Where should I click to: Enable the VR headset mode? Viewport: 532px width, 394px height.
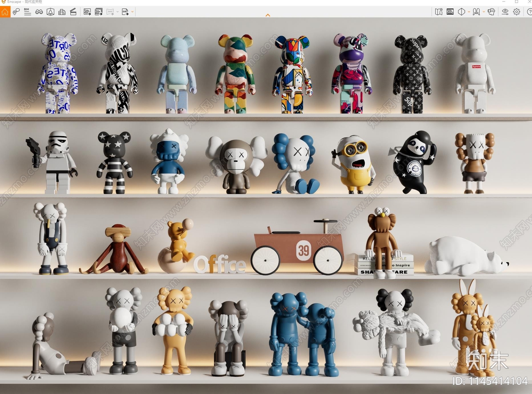pos(491,12)
